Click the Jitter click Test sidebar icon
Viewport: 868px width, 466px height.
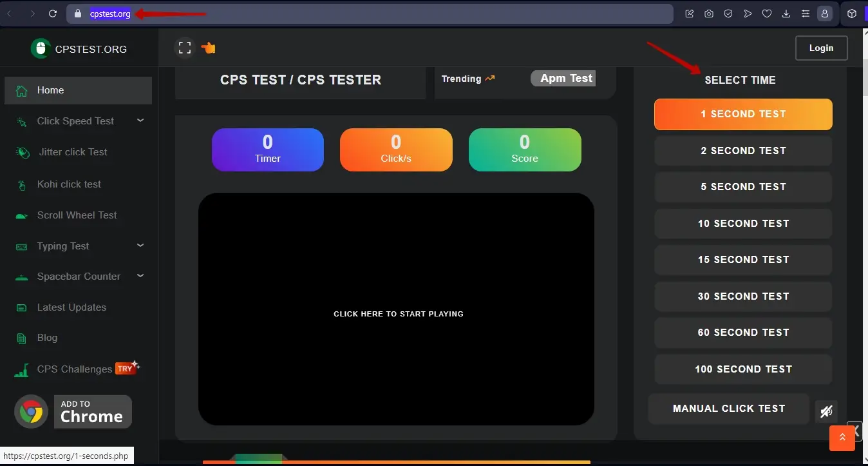click(x=23, y=153)
